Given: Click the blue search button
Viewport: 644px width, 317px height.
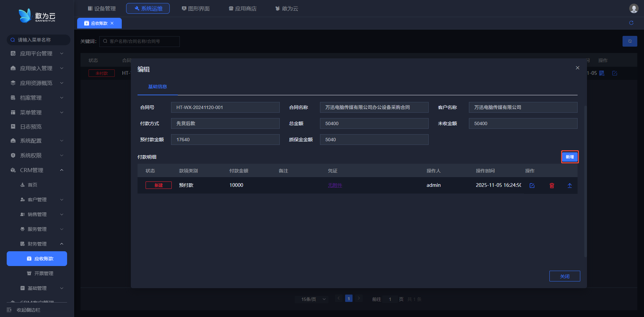Looking at the screenshot, I should click(x=630, y=41).
